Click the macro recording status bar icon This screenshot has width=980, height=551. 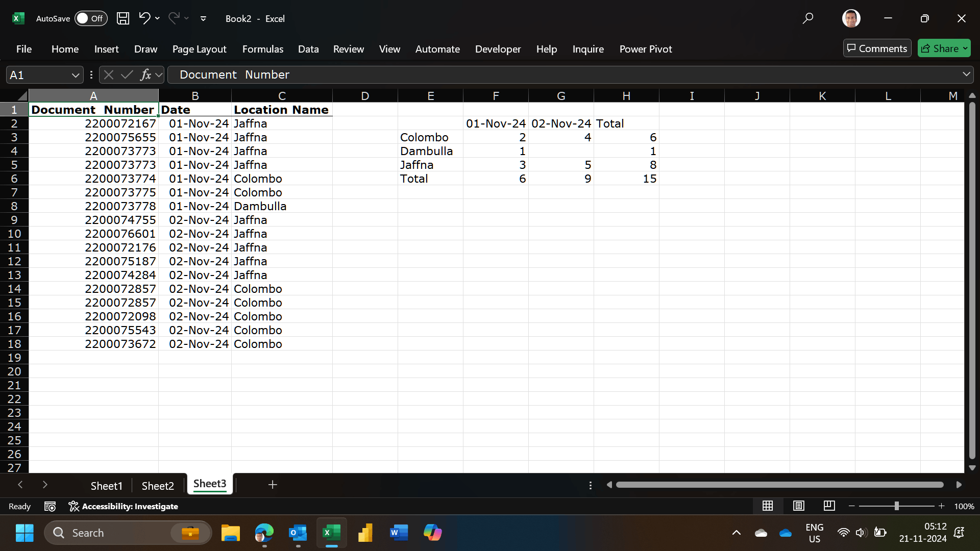coord(50,506)
